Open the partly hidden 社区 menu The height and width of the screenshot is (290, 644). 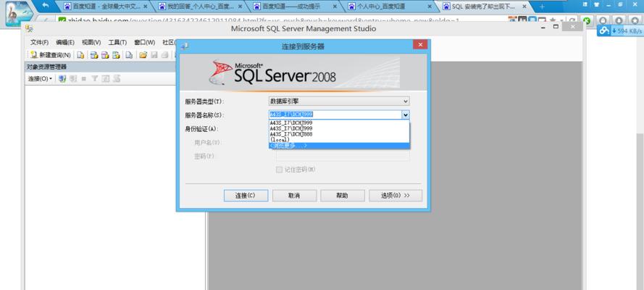(x=169, y=42)
